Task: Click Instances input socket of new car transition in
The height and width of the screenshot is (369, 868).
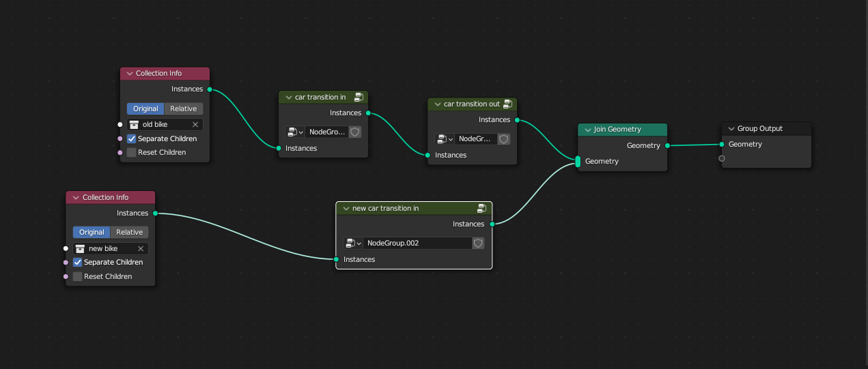Action: [336, 260]
